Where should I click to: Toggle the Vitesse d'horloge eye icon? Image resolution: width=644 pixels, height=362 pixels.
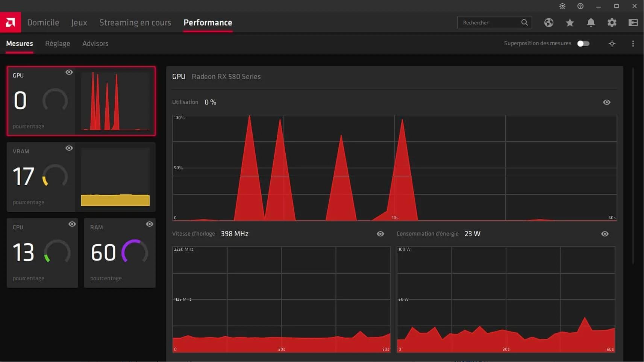click(x=380, y=234)
